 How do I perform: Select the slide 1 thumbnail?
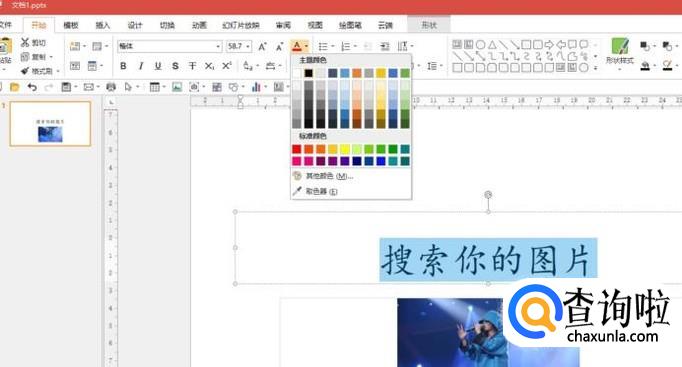(x=50, y=123)
